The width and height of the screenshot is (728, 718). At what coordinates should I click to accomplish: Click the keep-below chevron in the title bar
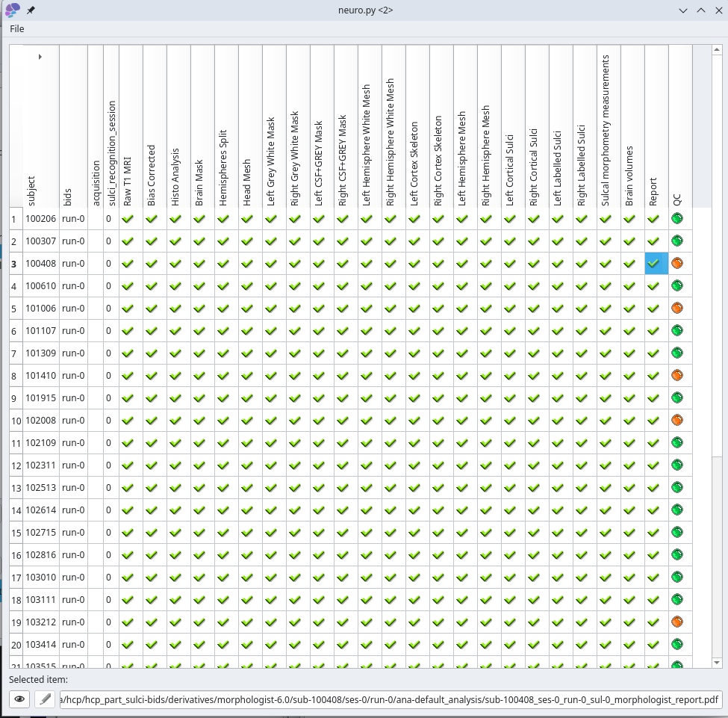coord(683,10)
